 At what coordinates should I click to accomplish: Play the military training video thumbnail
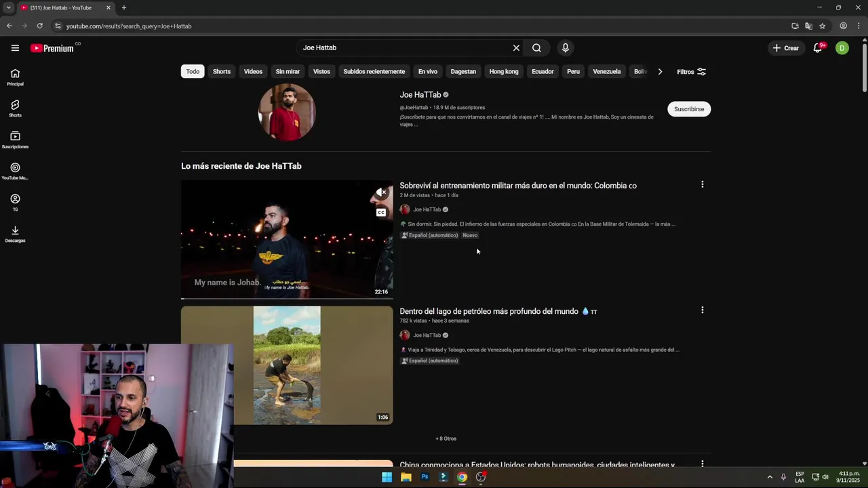click(x=287, y=239)
